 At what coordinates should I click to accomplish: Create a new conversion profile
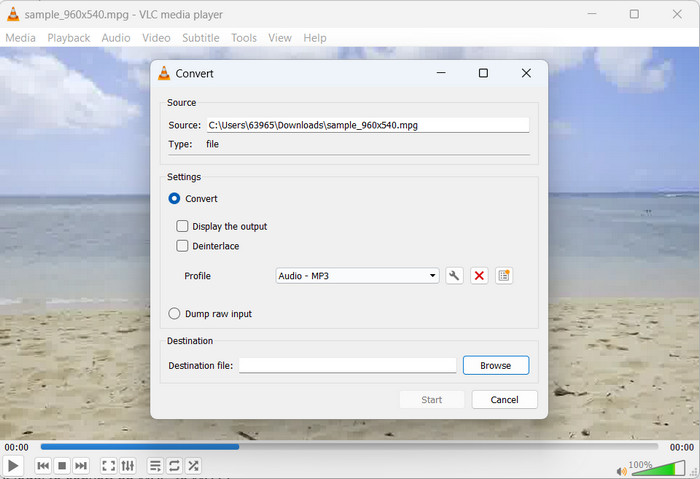point(504,276)
